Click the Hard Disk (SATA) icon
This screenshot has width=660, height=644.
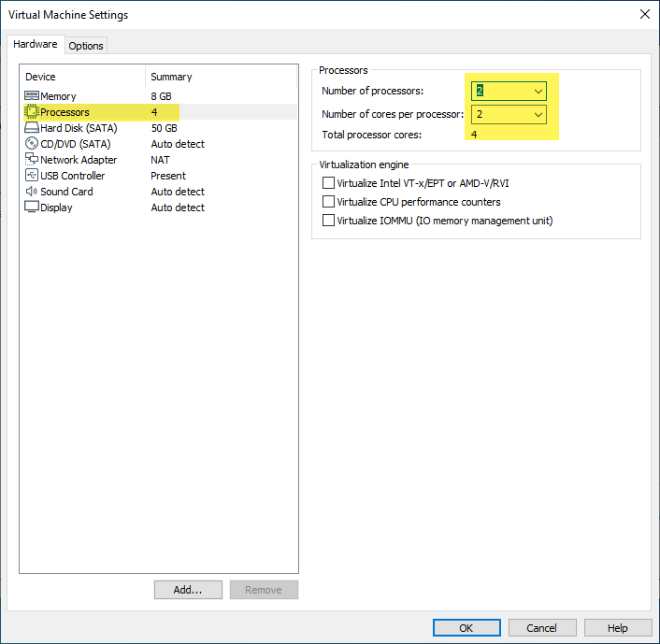(x=31, y=128)
